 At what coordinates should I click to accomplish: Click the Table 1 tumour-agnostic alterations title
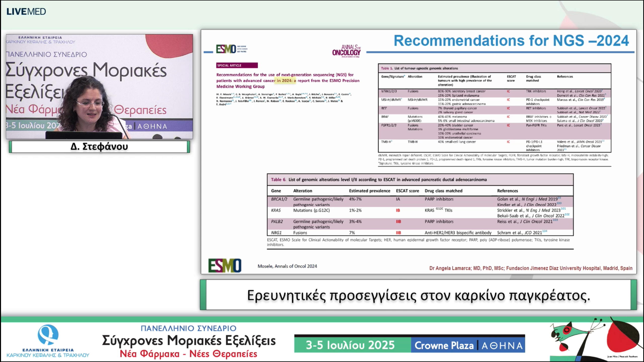[419, 68]
